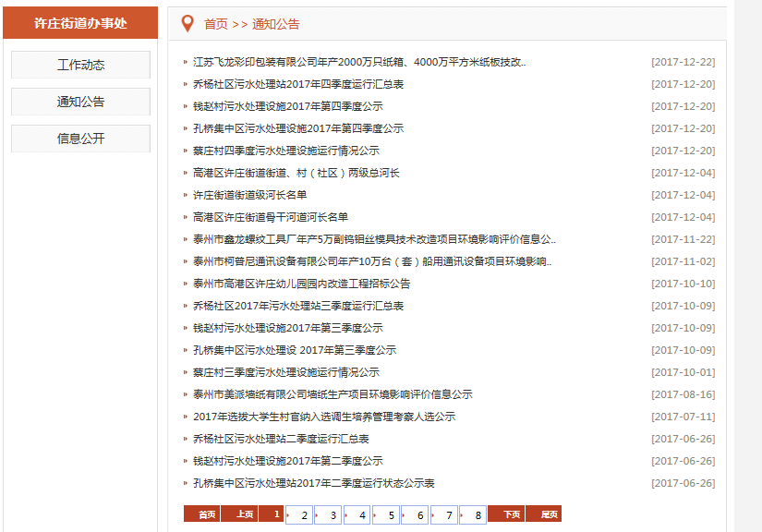Open the 江苏飞龙彩印包装有限公司 notice

[x=359, y=62]
